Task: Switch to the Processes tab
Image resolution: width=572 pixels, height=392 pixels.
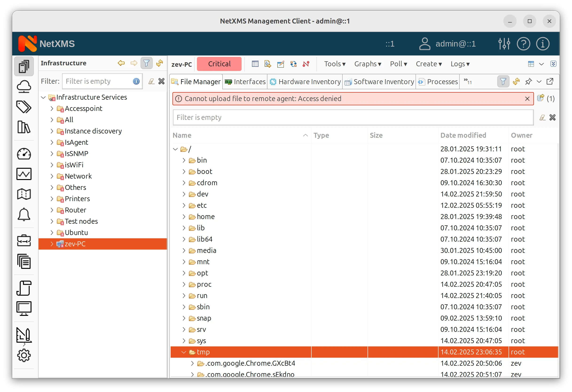Action: pyautogui.click(x=438, y=82)
